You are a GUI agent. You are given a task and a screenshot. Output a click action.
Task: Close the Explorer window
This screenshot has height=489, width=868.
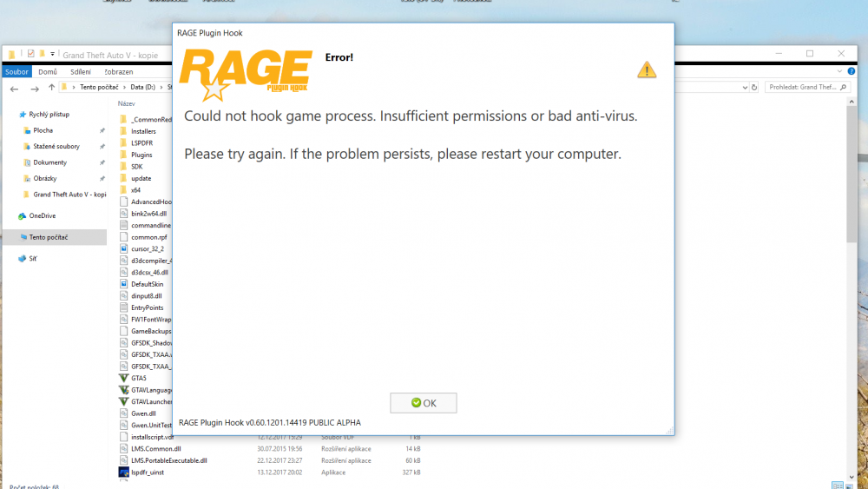841,54
